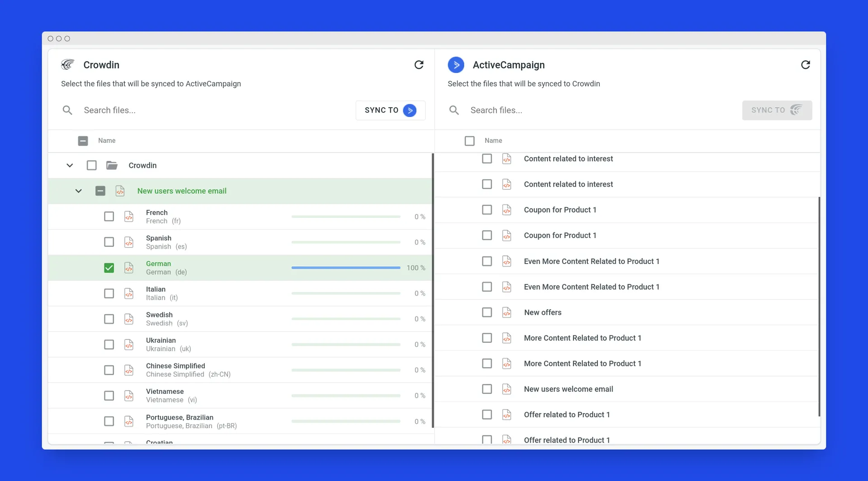Refresh the ActiveCampaign panel file list

click(805, 65)
